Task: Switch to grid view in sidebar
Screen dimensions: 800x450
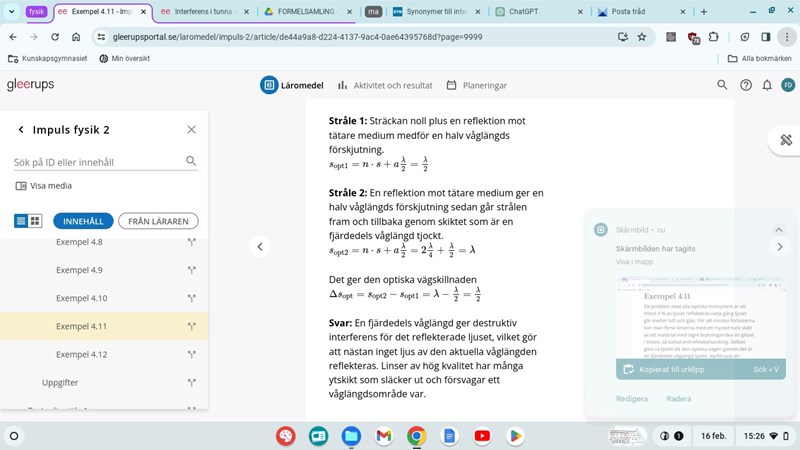Action: (35, 221)
